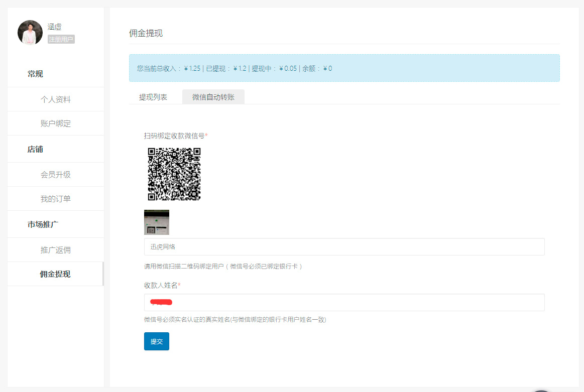584x392 pixels.
Task: Click the 扫码绑定收款微信号 label
Action: pyautogui.click(x=176, y=136)
